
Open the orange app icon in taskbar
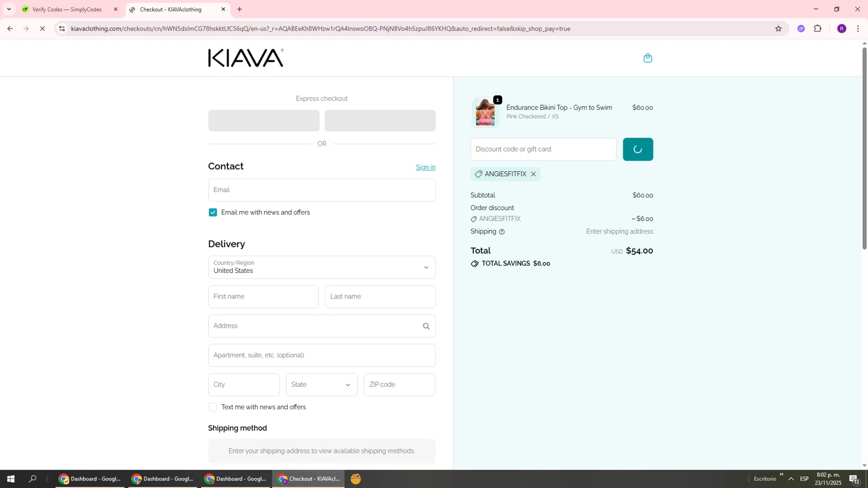click(356, 479)
